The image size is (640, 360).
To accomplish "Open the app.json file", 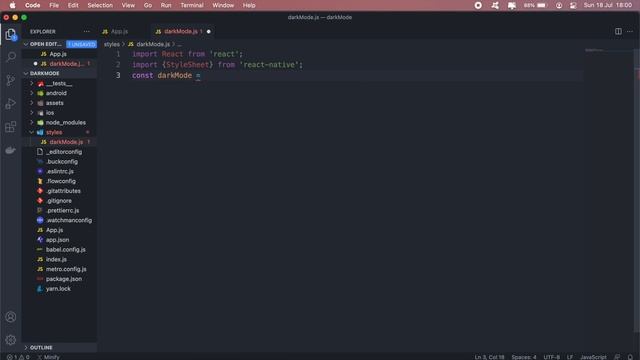I will (x=59, y=240).
